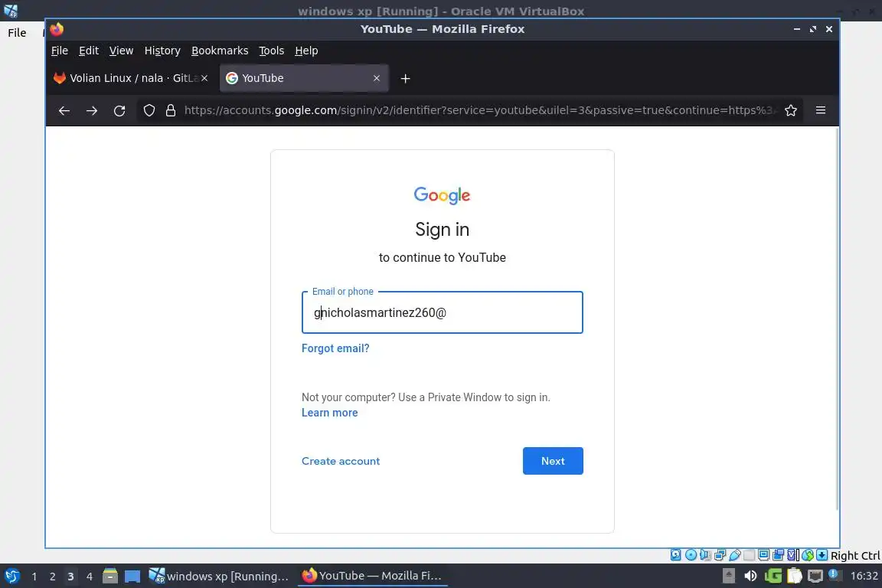Open the Help menu

click(306, 51)
